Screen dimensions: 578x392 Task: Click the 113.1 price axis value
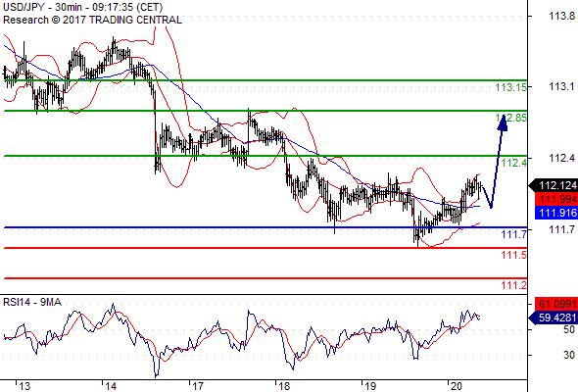pos(561,86)
